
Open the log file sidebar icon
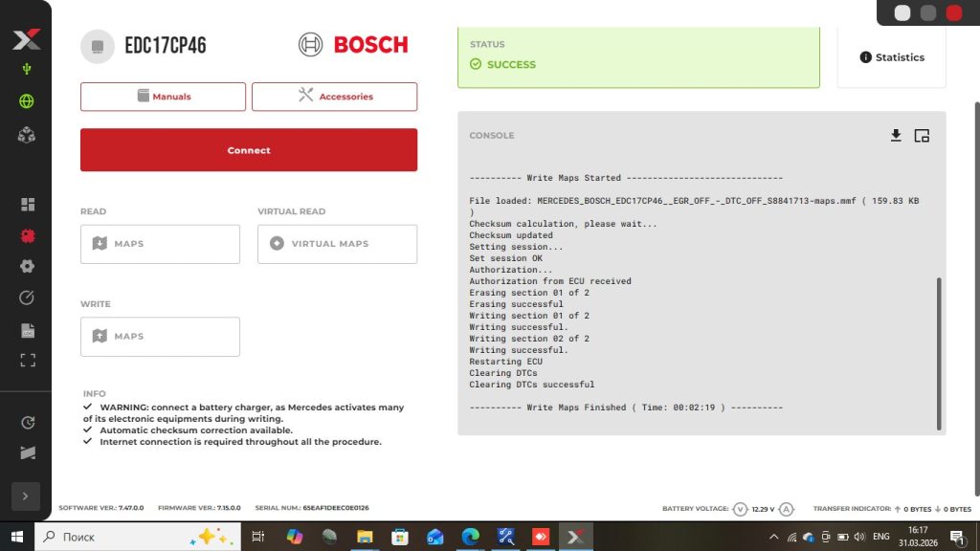(28, 330)
